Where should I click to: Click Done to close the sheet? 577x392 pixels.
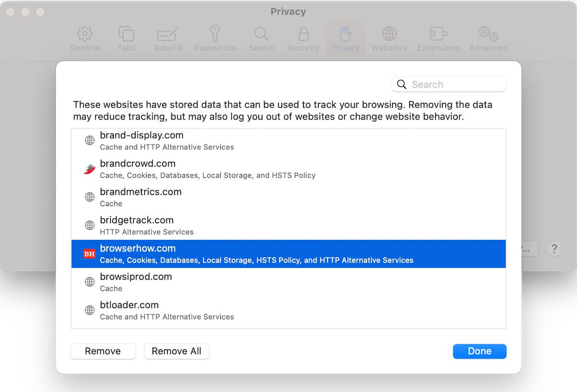click(479, 351)
